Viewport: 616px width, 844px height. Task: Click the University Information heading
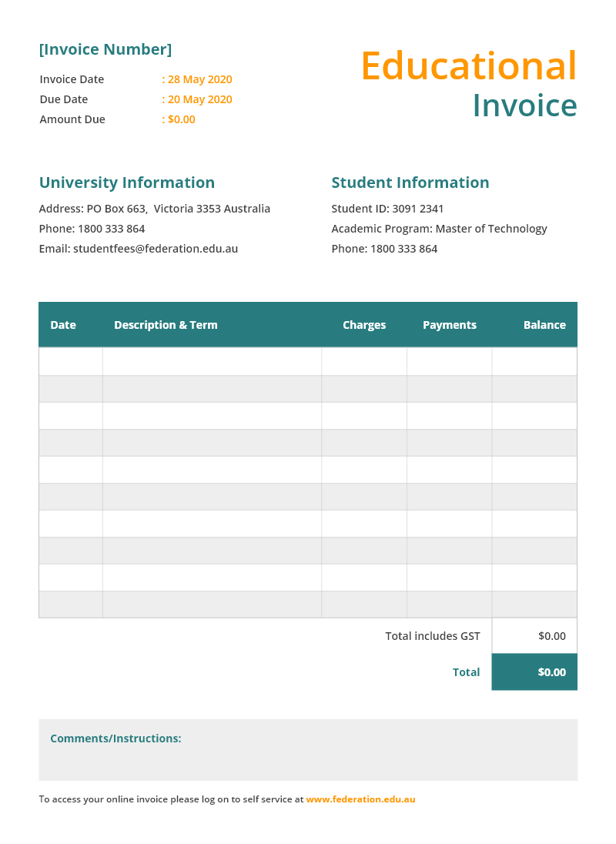(x=127, y=183)
